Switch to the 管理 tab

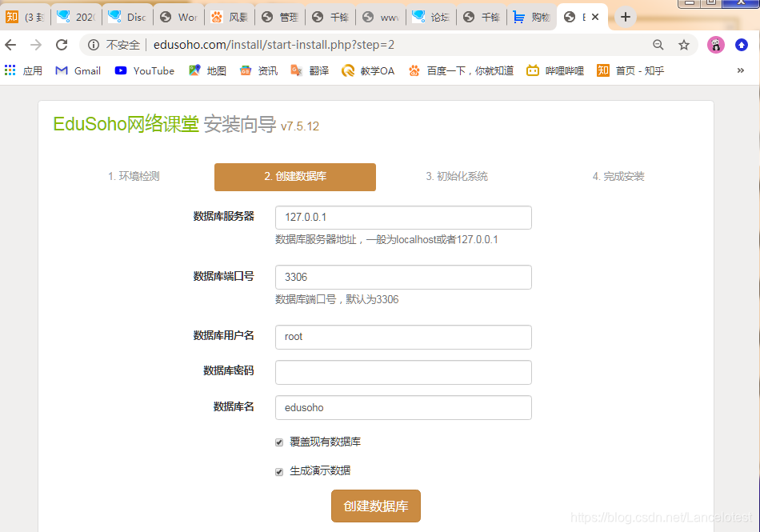pos(280,17)
